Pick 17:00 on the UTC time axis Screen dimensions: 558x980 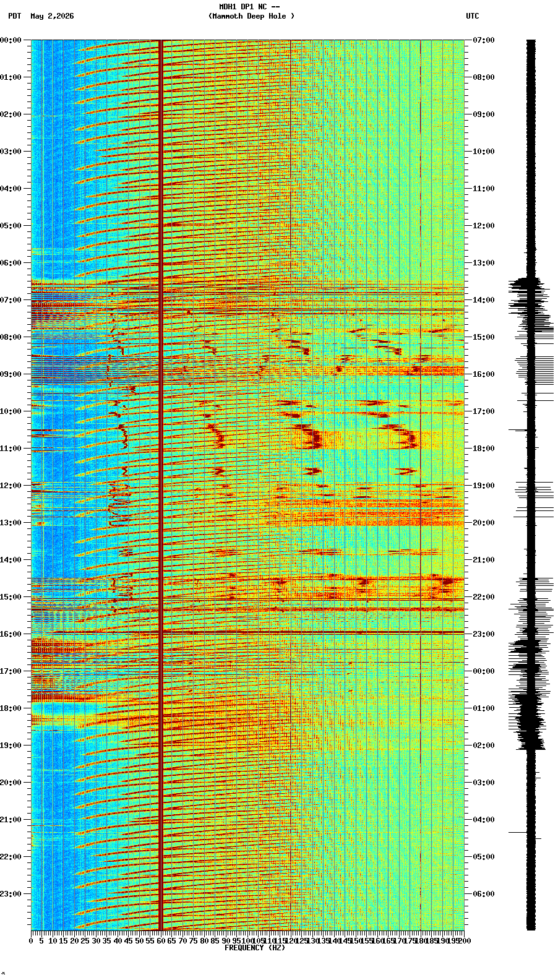484,411
